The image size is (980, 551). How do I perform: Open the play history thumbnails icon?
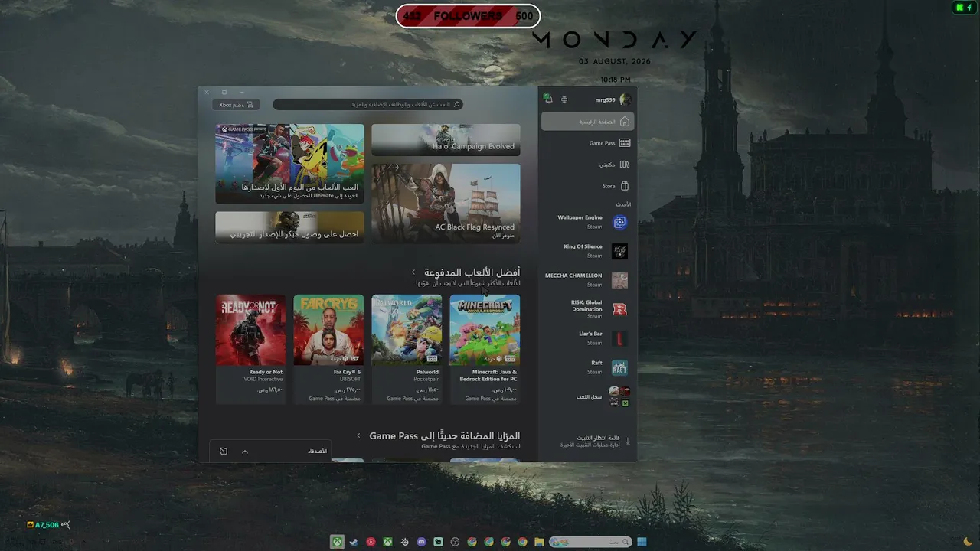tap(619, 396)
